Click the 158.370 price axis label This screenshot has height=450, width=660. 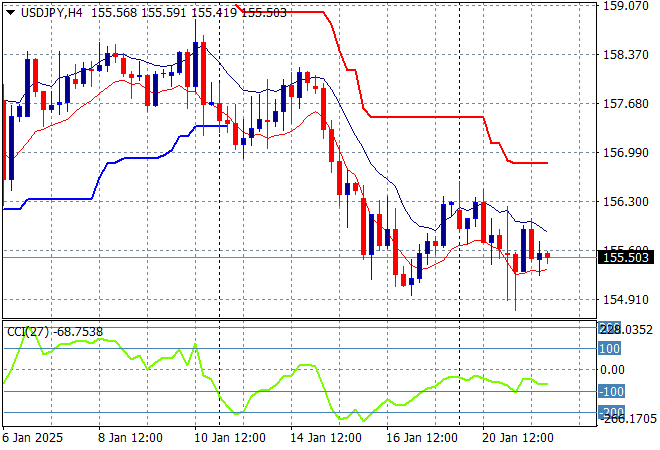(x=627, y=55)
